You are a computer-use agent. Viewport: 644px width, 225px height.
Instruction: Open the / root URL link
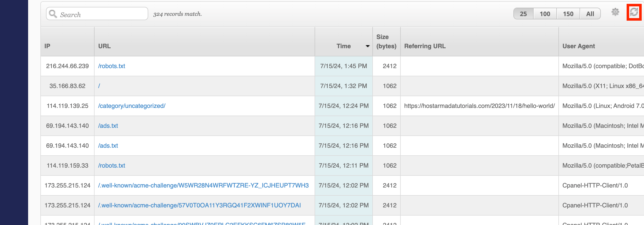point(99,86)
